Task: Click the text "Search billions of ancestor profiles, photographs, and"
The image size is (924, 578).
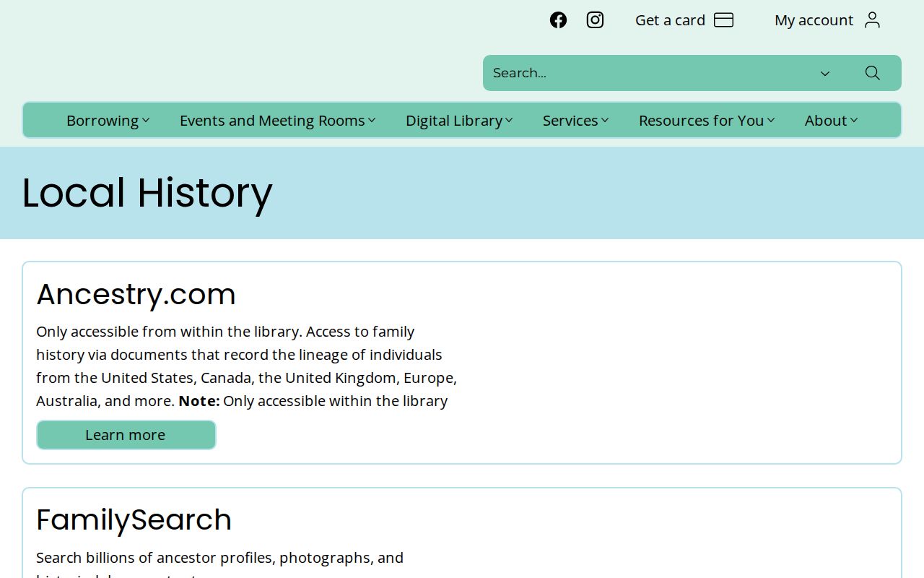Action: [220, 558]
